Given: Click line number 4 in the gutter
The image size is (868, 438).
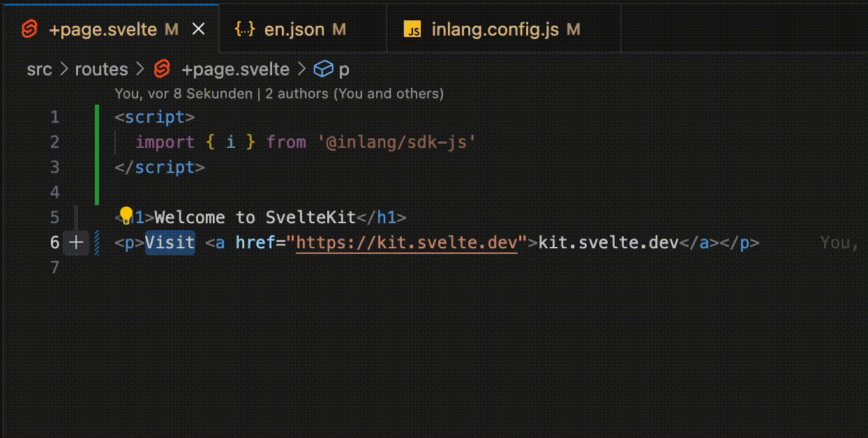Looking at the screenshot, I should [x=54, y=192].
